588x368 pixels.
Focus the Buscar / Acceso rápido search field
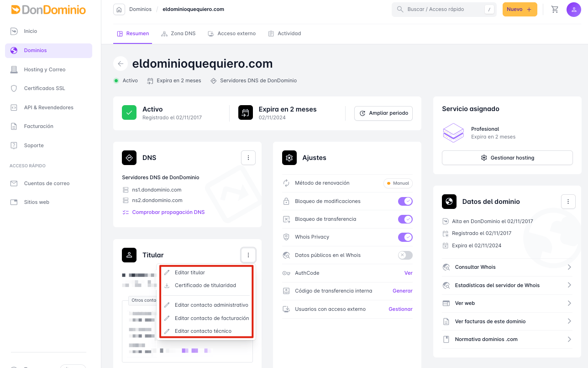pyautogui.click(x=444, y=9)
